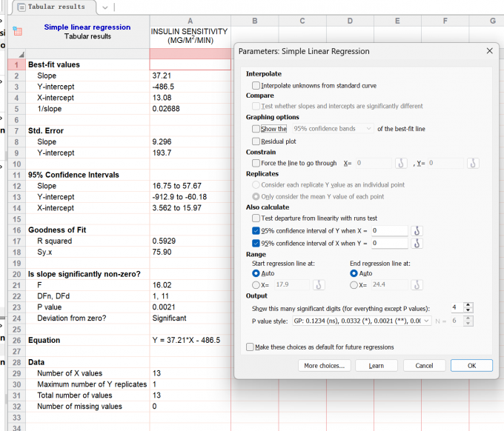Screen dimensions: 504x431
Task: Click X-intercept value 13.08 cell
Action: 190,98
